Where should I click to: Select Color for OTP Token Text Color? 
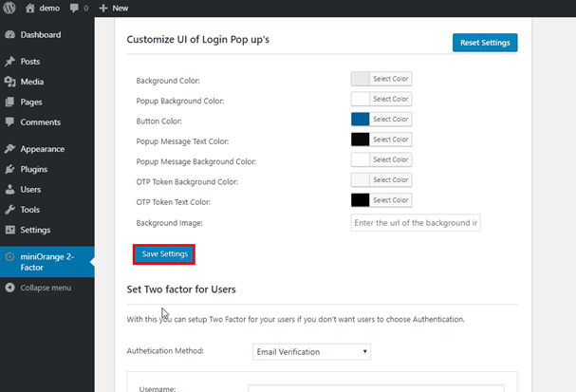coord(391,200)
